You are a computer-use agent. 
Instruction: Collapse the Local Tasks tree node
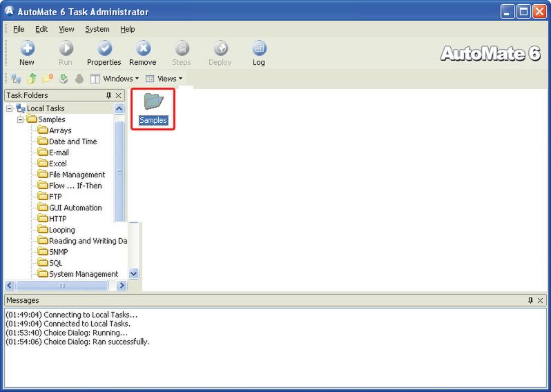tap(10, 108)
